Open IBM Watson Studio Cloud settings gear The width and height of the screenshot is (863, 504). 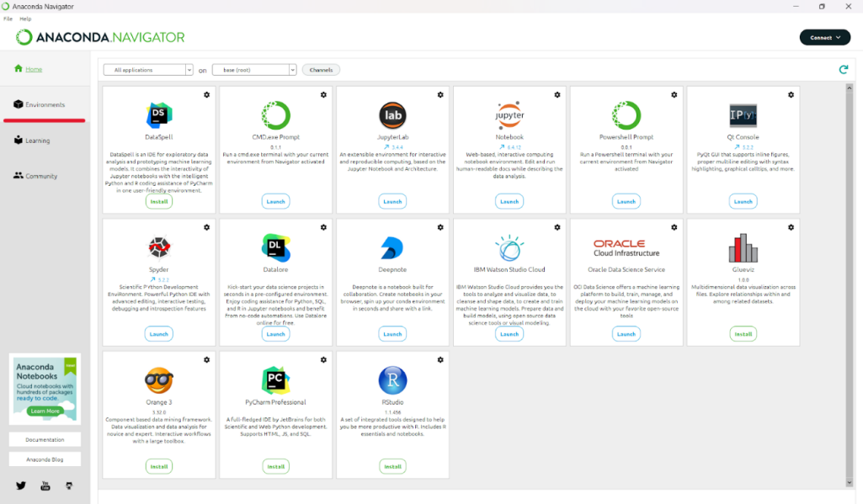tap(557, 227)
